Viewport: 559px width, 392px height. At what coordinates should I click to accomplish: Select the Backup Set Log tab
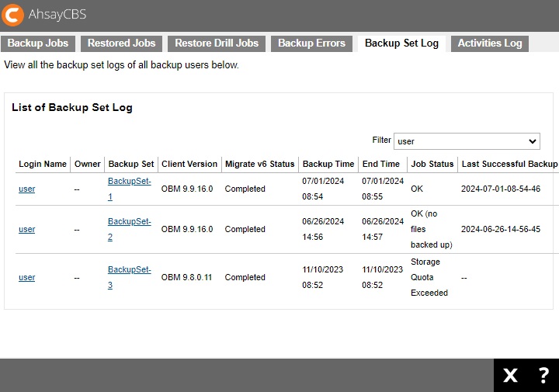point(401,43)
